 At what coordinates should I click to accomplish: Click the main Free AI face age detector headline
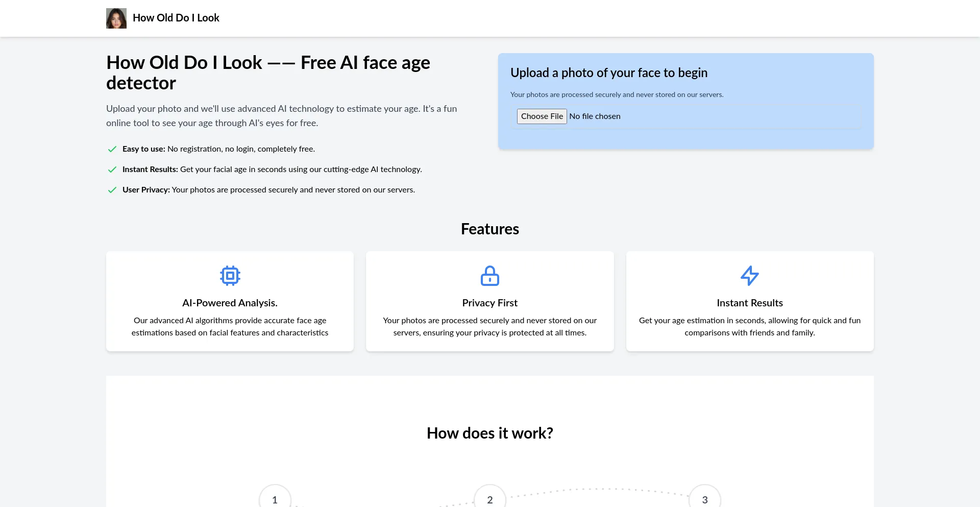tap(268, 73)
